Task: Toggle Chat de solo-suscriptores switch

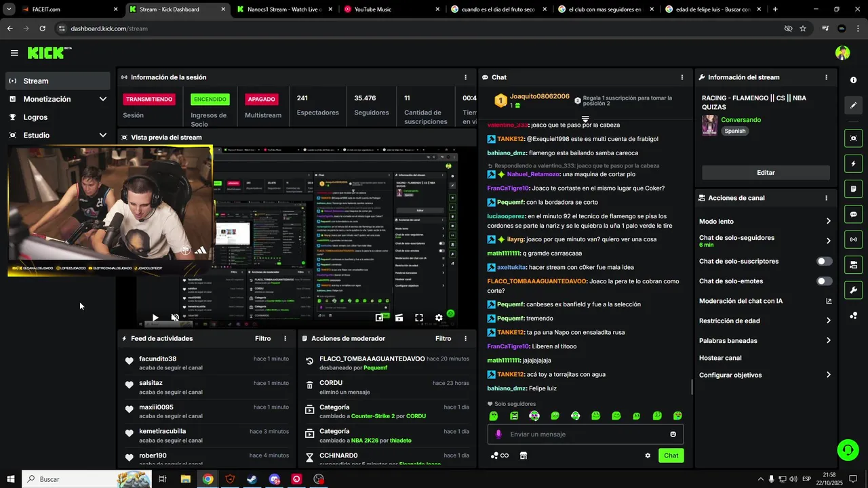Action: pyautogui.click(x=824, y=261)
